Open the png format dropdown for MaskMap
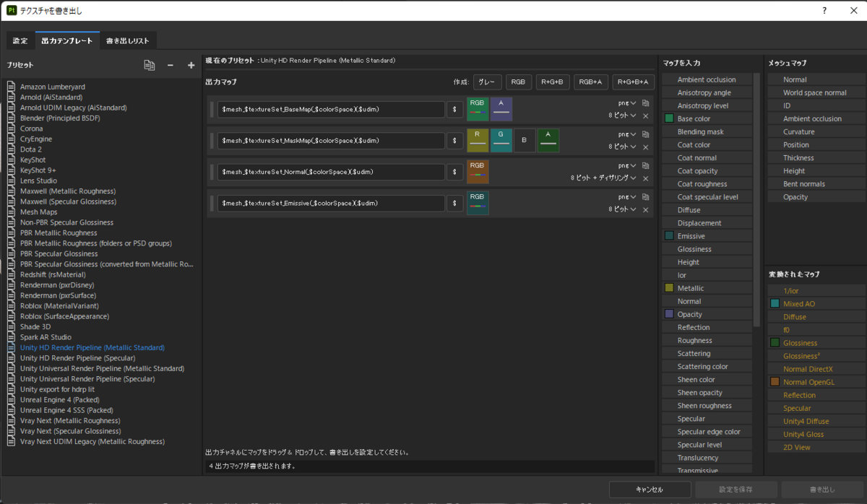 coord(626,134)
